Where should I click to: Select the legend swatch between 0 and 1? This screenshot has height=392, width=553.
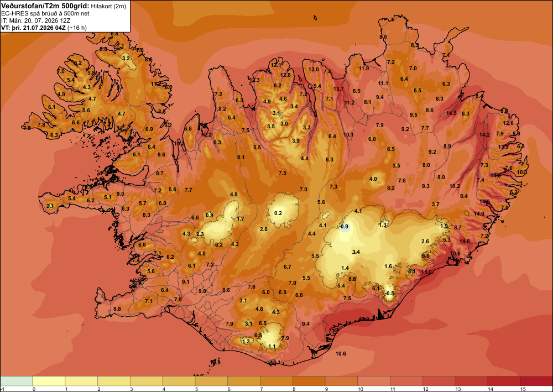(49, 381)
